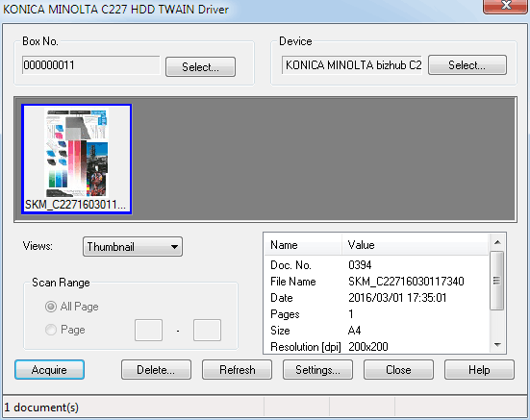This screenshot has height=420, width=530.
Task: Click the scroll down arrow in properties list
Action: click(x=497, y=345)
